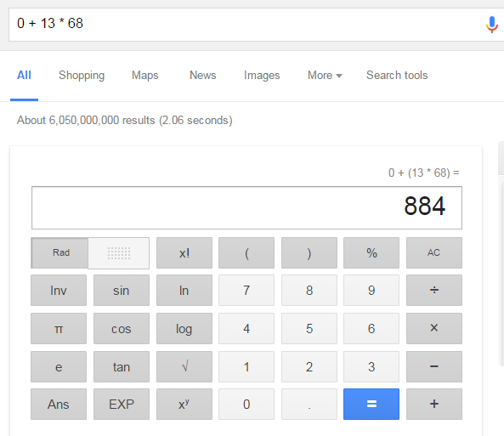Switch to the News tab
The image size is (504, 436).
point(203,76)
